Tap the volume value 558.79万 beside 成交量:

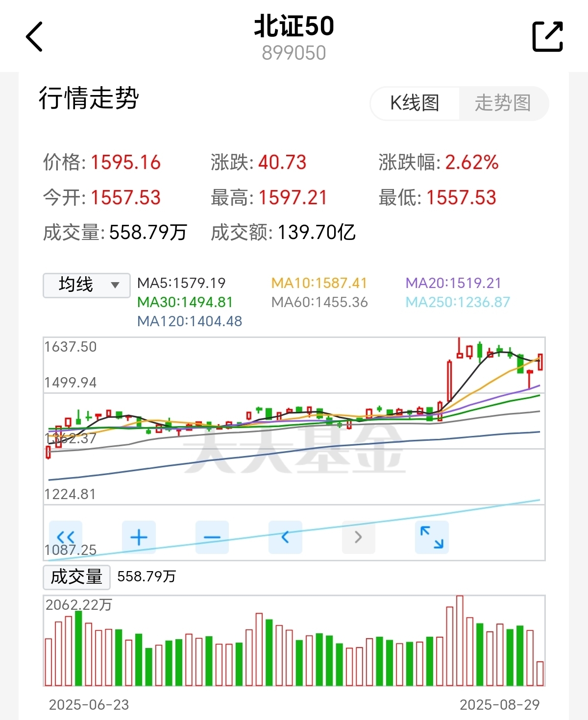coord(148,233)
